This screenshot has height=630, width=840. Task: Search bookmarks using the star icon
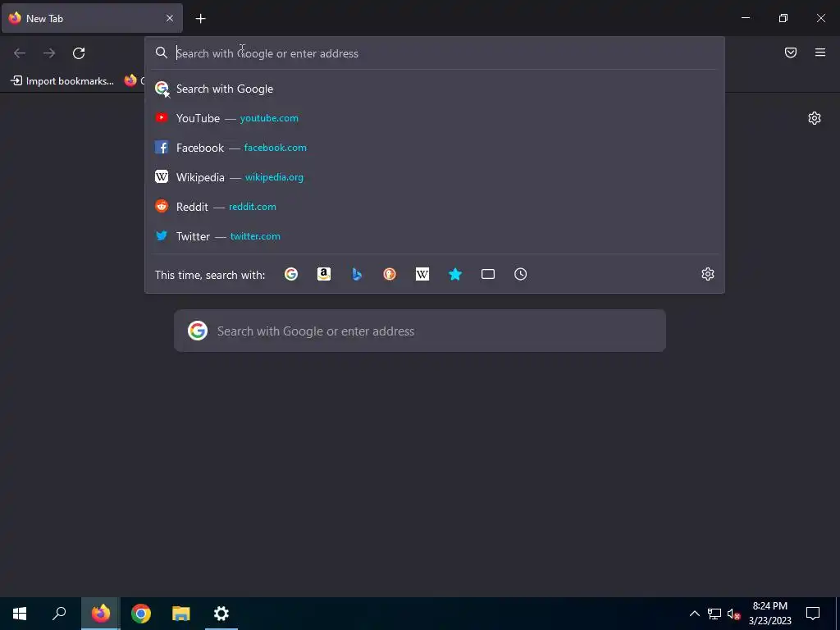455,274
